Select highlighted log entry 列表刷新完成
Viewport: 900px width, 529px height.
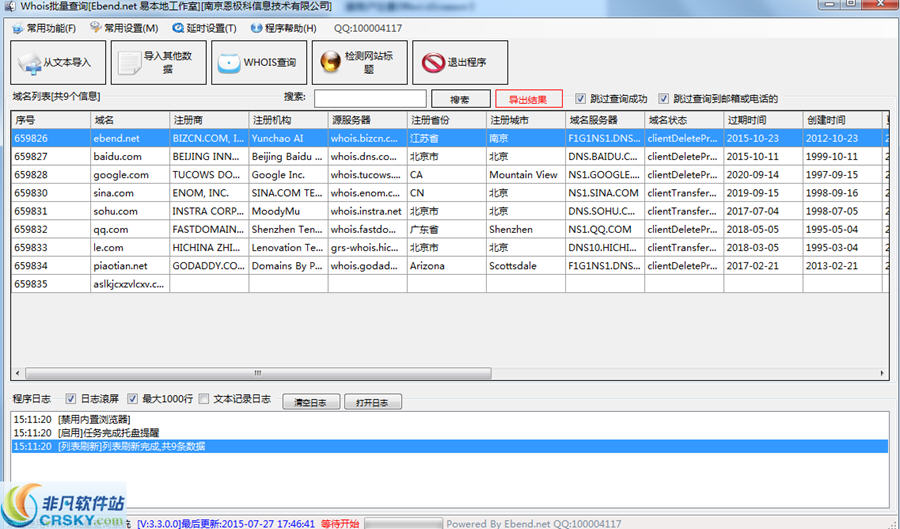tap(450, 446)
